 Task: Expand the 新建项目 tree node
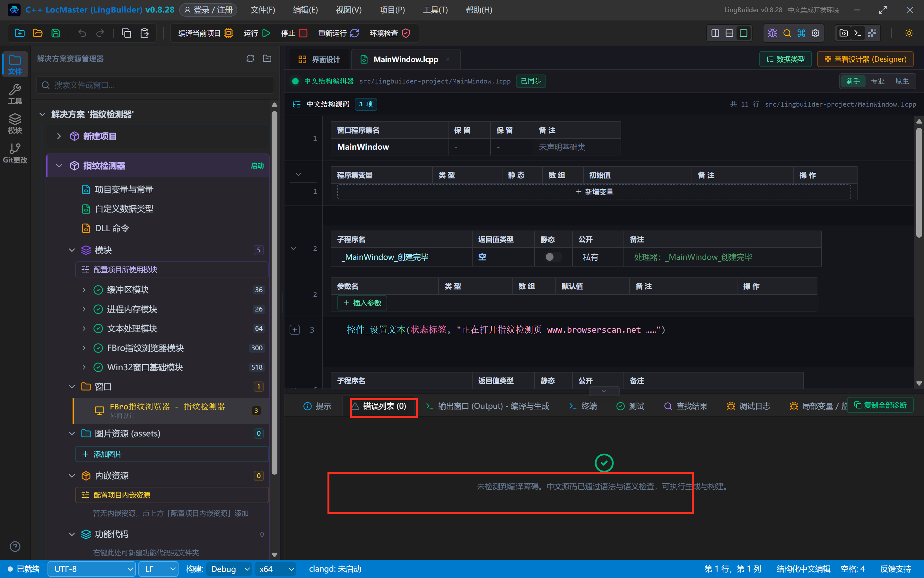pos(59,136)
